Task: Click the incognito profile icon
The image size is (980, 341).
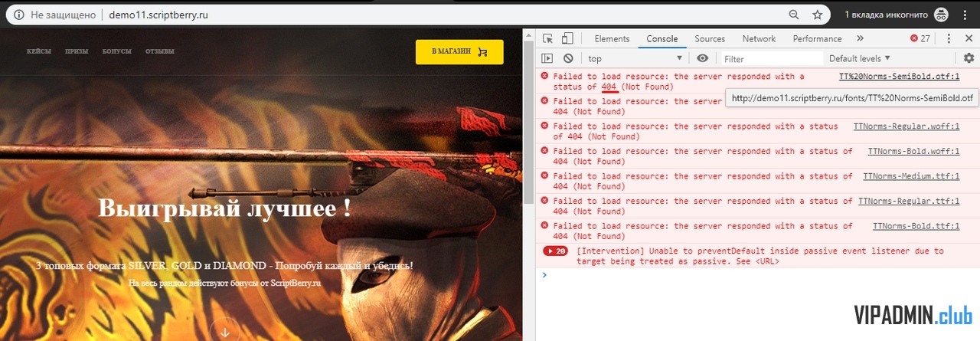Action: 941,15
